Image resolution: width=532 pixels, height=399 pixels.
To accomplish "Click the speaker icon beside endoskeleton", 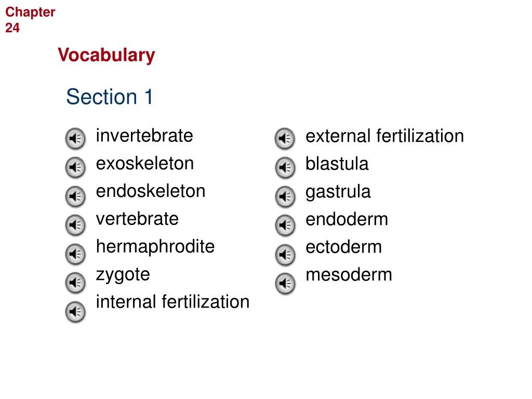I will point(75,196).
